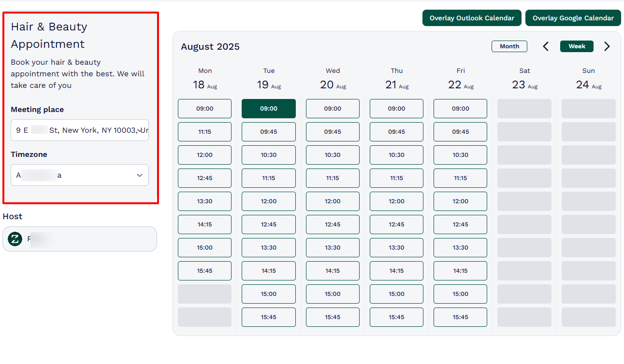Expand the Meeting place address field

[77, 130]
